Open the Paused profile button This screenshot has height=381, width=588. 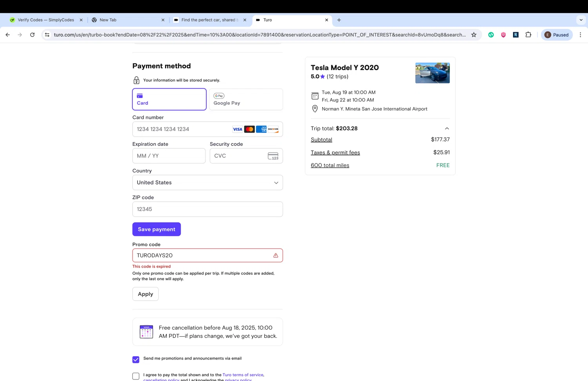click(557, 35)
